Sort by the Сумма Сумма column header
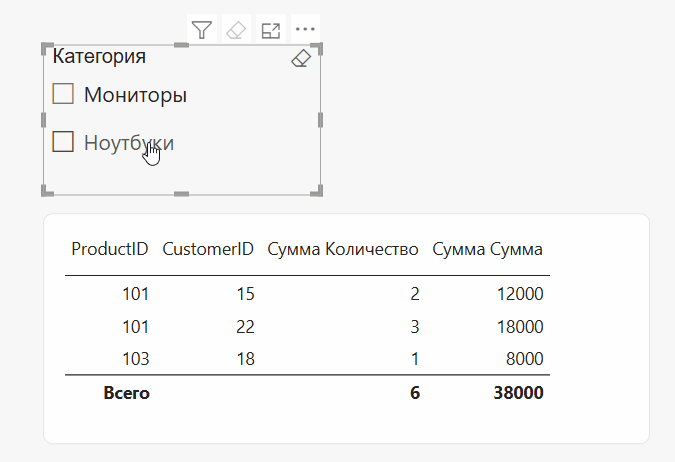This screenshot has width=675, height=462. [x=487, y=249]
